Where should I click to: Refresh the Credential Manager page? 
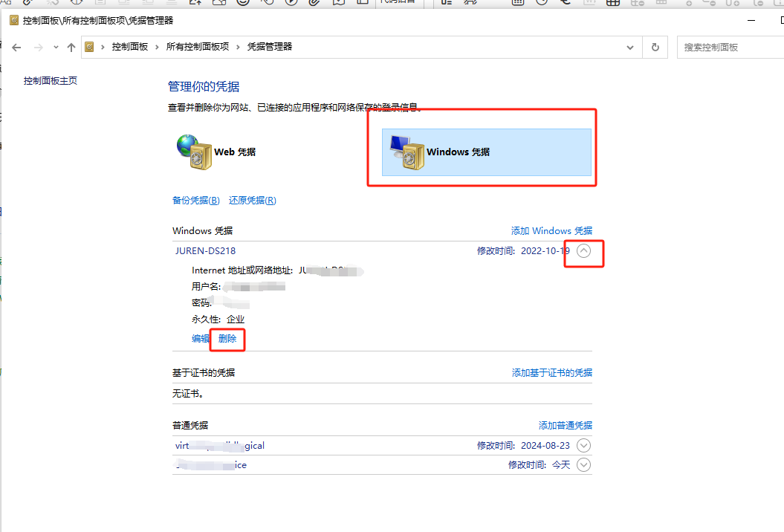point(655,47)
